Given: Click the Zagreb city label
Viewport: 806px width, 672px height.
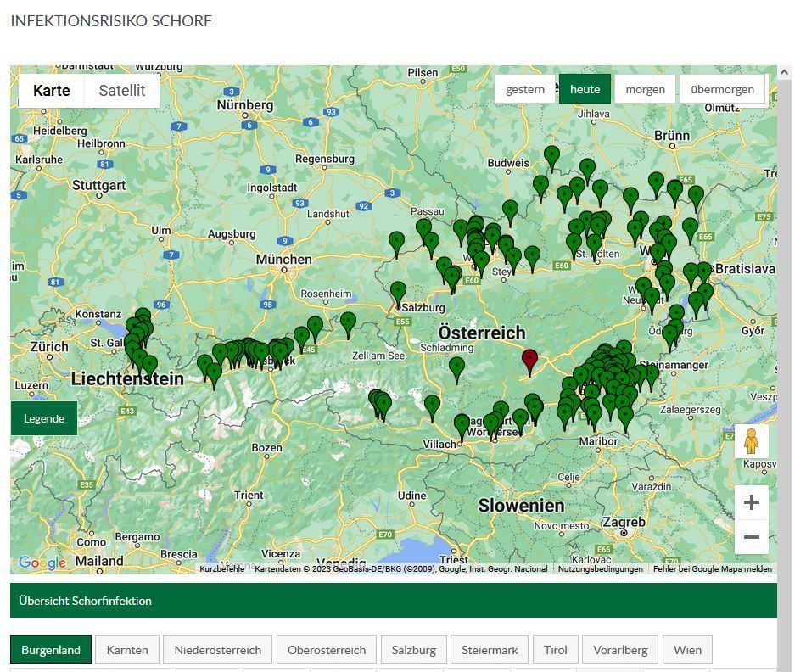Looking at the screenshot, I should tap(624, 522).
